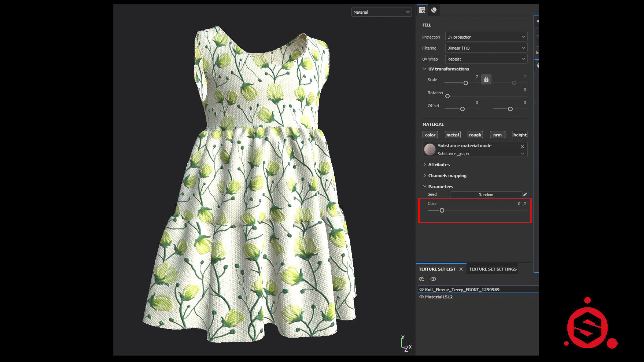Switch to the shader settings sphere icon
The width and height of the screenshot is (644, 362).
tap(434, 10)
